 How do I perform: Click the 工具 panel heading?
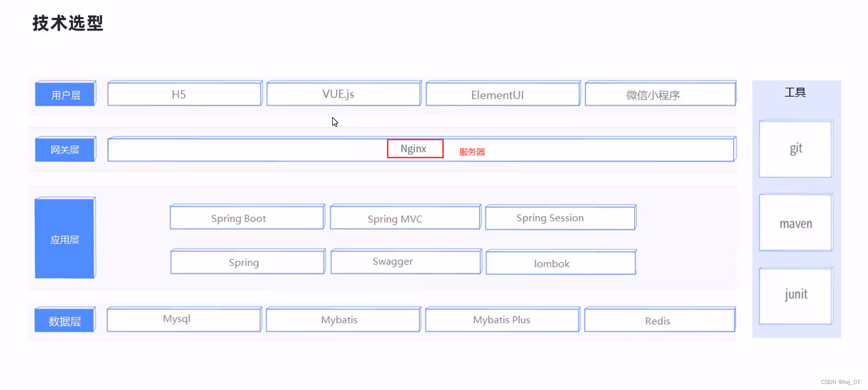click(x=795, y=92)
